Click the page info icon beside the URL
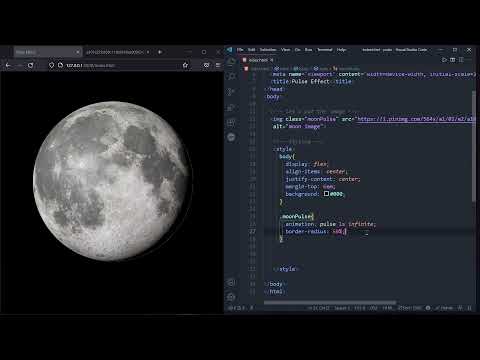Image resolution: width=480 pixels, height=360 pixels. tap(60, 65)
